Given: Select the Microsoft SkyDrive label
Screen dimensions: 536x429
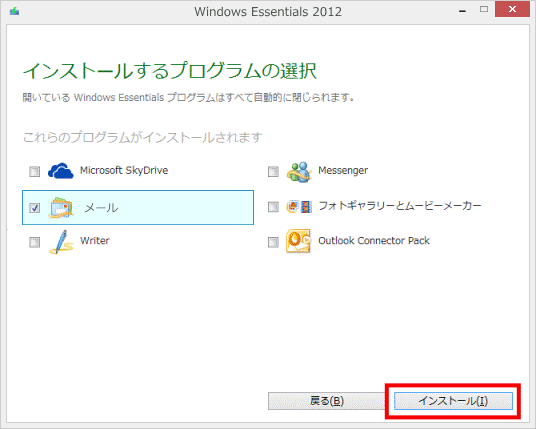Looking at the screenshot, I should pyautogui.click(x=124, y=170).
